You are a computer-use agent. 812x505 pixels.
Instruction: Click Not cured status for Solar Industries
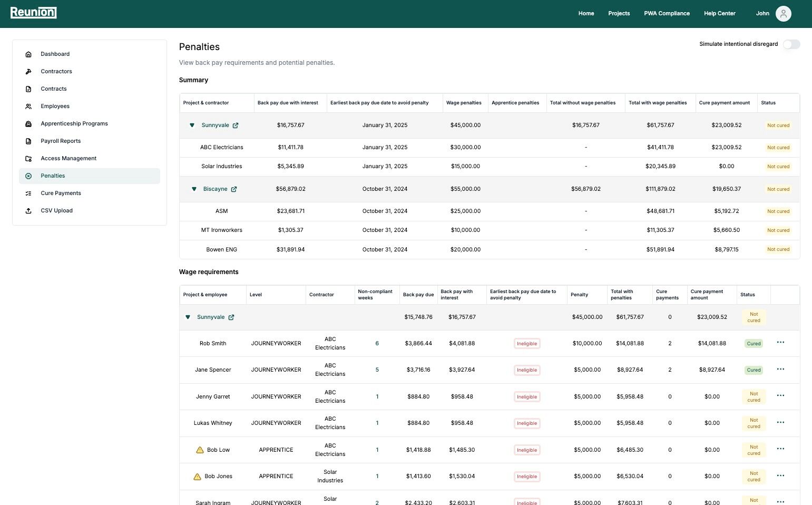click(x=778, y=167)
